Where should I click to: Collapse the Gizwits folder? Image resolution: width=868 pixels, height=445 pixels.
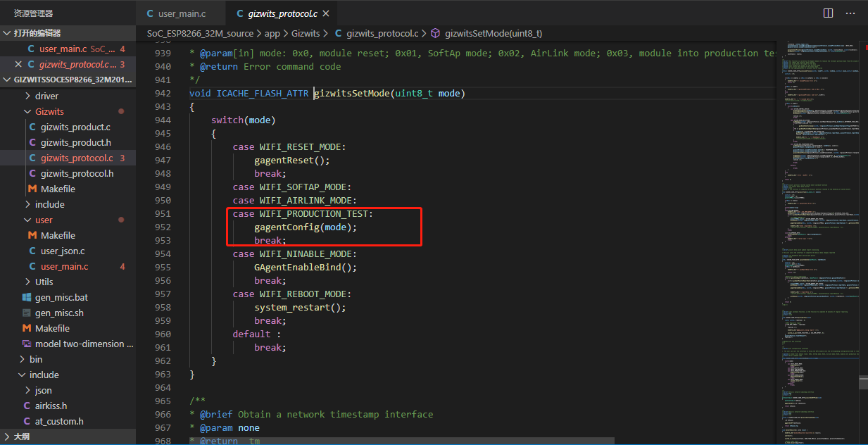point(49,111)
